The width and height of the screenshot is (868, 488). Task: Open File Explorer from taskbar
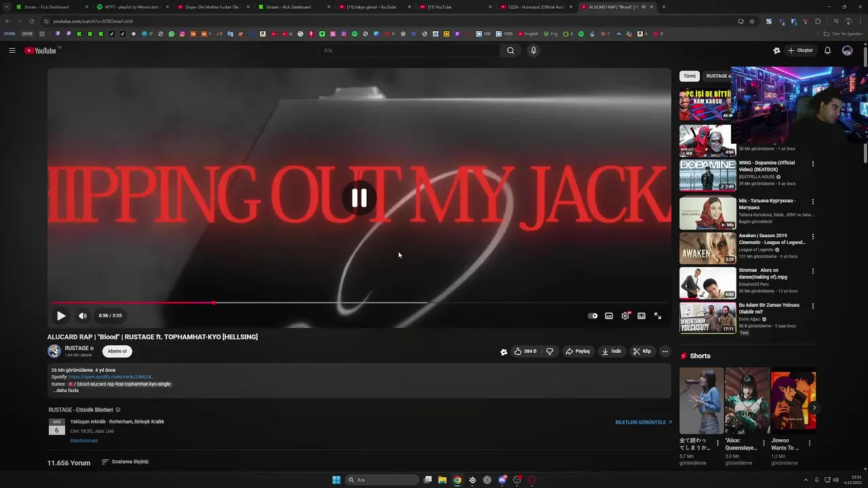click(x=442, y=480)
